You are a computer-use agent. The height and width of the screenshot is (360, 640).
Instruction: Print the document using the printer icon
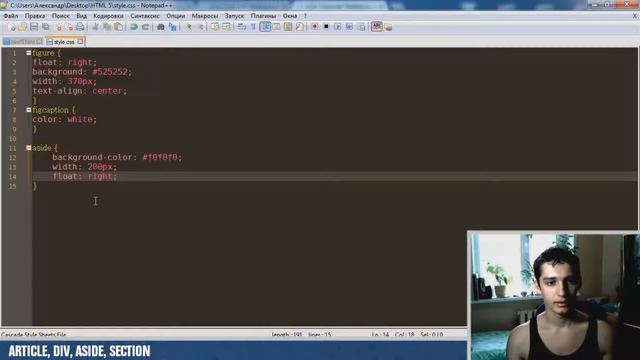click(x=80, y=27)
